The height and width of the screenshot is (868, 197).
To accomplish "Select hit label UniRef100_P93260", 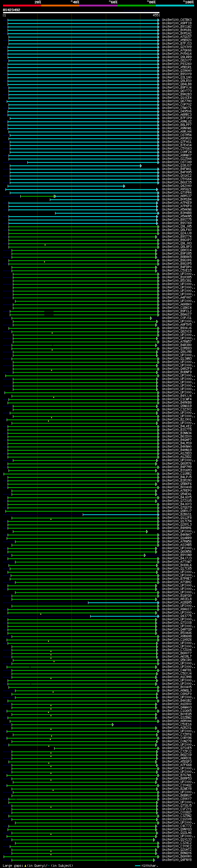I will (177, 64).
